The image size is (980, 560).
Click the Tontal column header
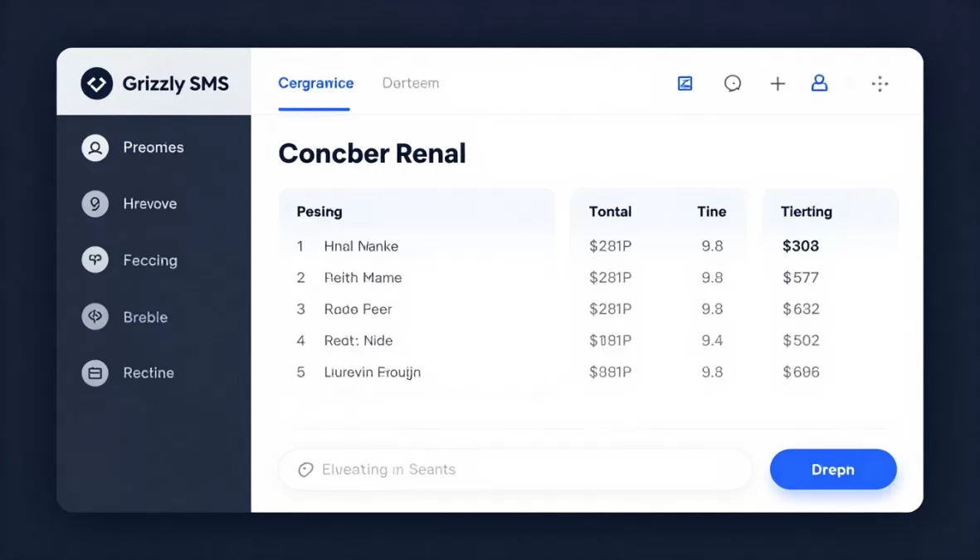pyautogui.click(x=610, y=212)
